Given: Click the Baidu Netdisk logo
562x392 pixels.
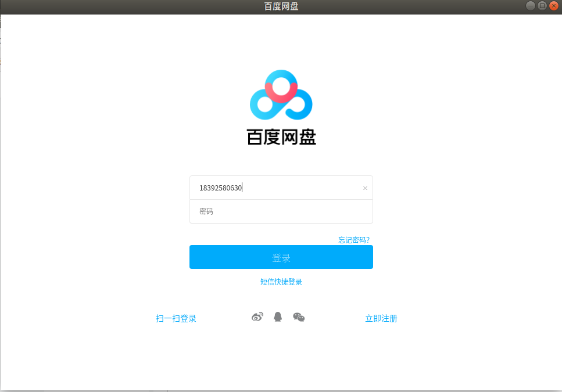Looking at the screenshot, I should [281, 94].
